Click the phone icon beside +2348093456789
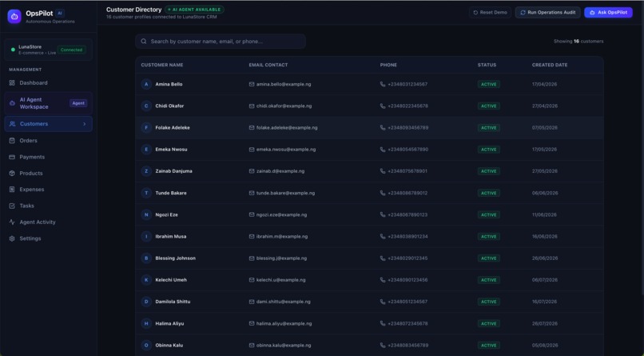Screen dimensions: 644x356 pos(383,128)
